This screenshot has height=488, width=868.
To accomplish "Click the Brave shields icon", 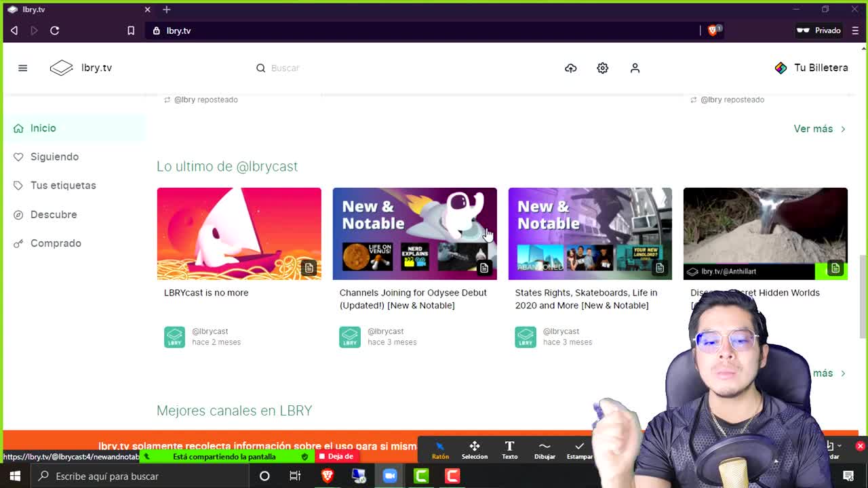I will coord(713,30).
